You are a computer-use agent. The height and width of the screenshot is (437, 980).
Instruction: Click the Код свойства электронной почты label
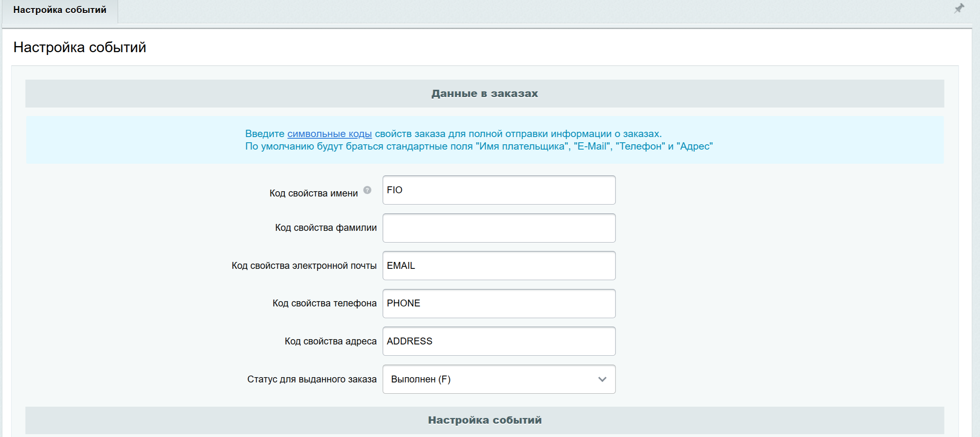click(x=304, y=266)
